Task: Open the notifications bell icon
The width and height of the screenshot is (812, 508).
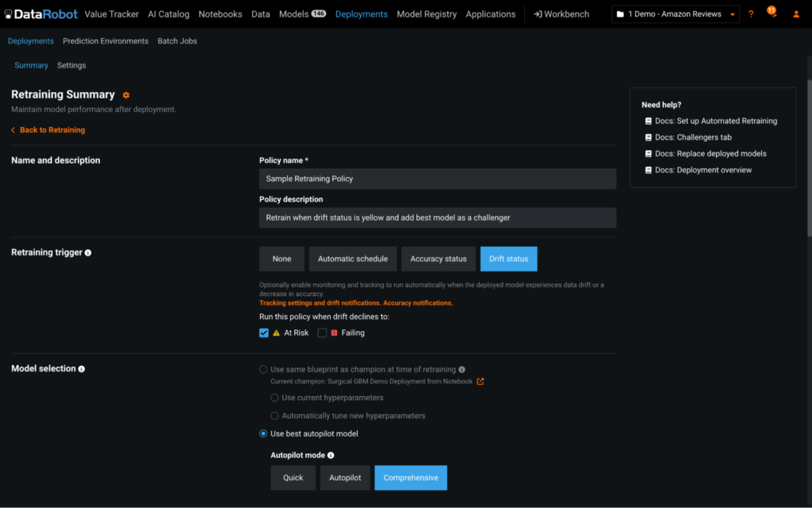Action: (x=773, y=14)
